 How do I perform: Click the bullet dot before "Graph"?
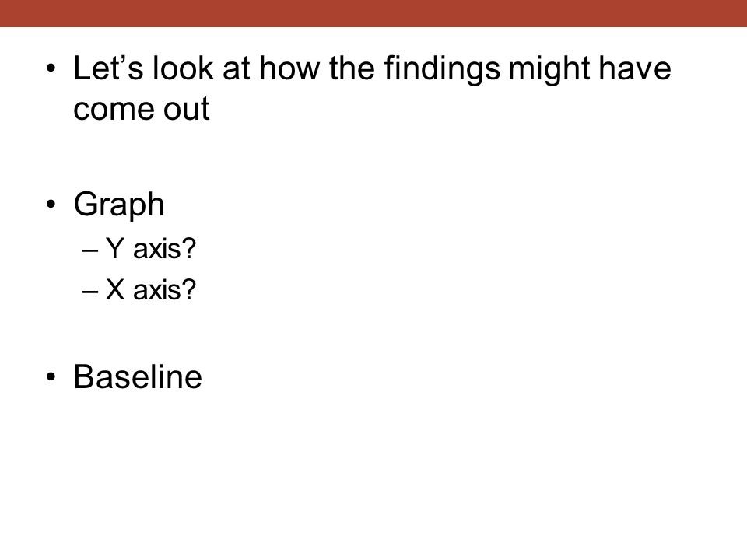pos(51,205)
